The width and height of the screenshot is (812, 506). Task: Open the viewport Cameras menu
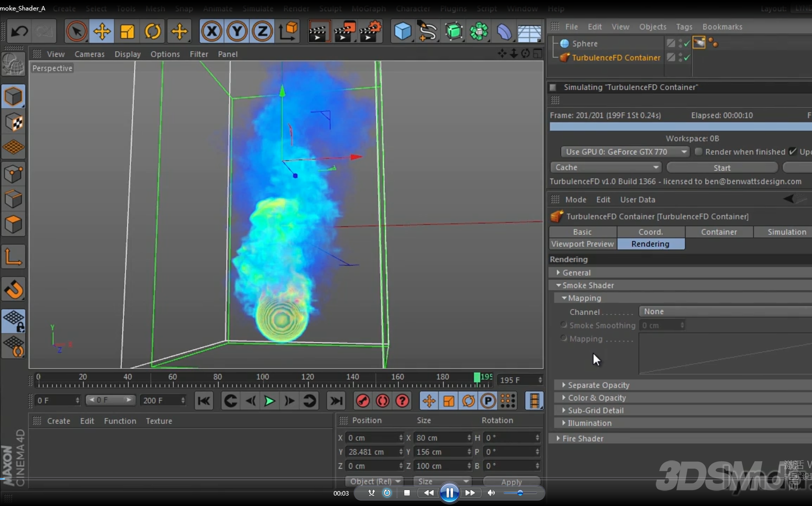90,54
